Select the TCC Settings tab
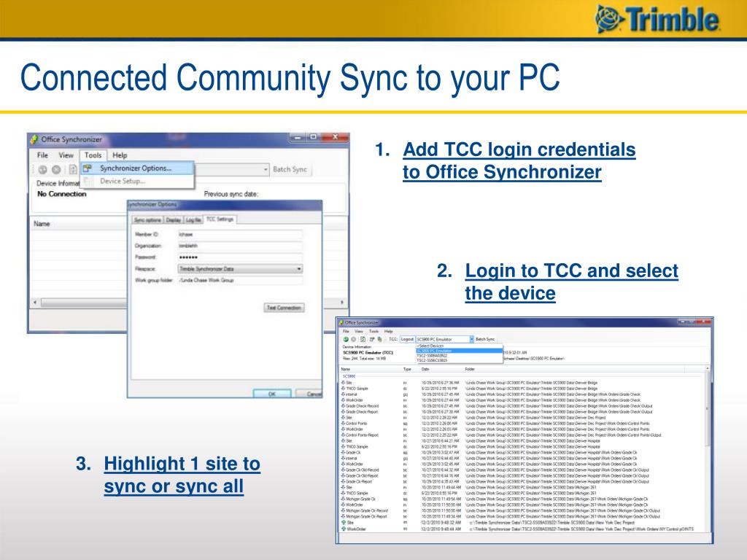Image resolution: width=747 pixels, height=560 pixels. [220, 219]
